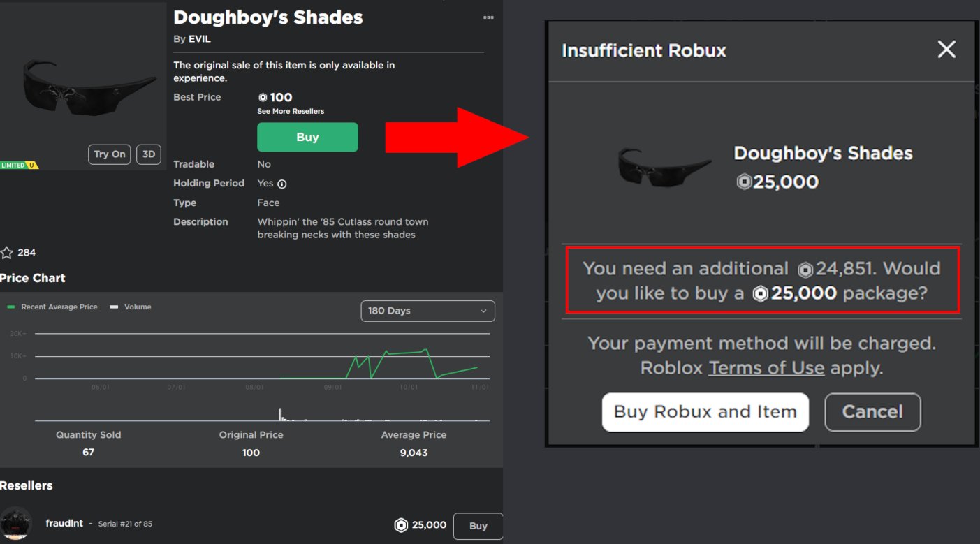Open reseller fraudInt's profile
Screen dimensions: 980x544
64,523
